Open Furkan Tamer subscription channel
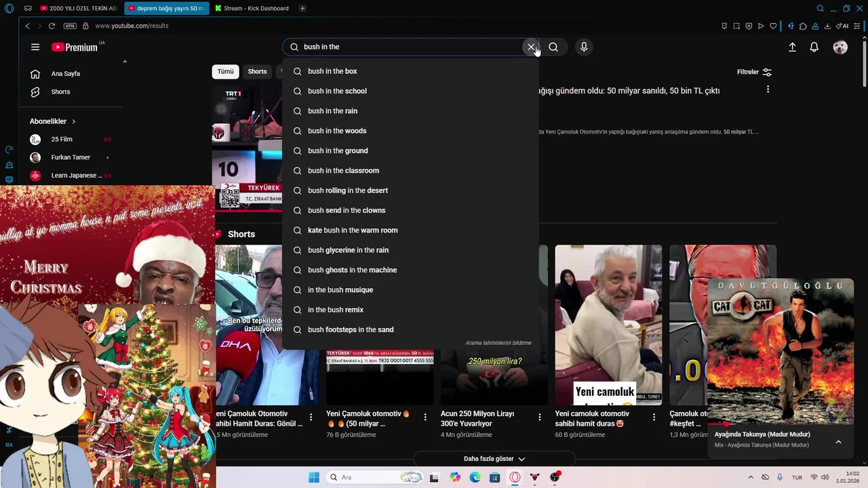The width and height of the screenshot is (868, 488). coord(71,157)
